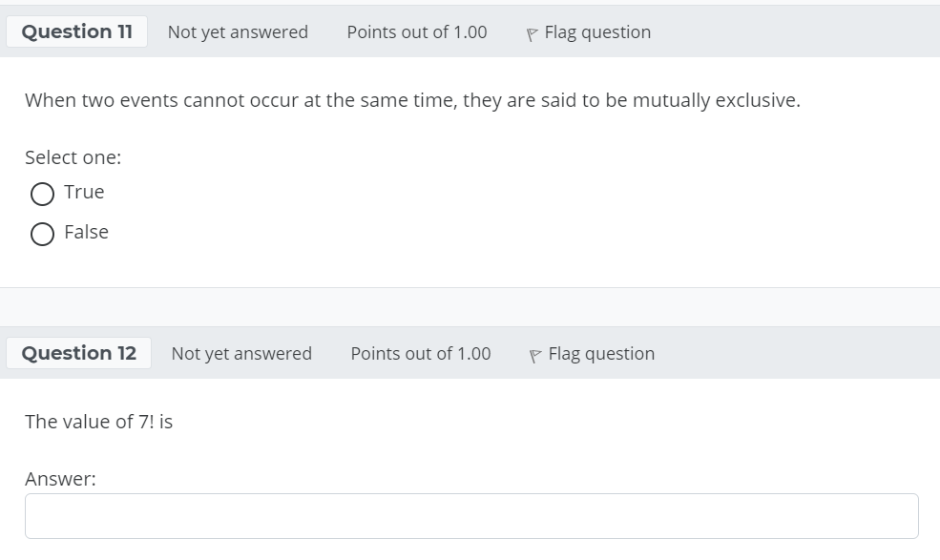940x560 pixels.
Task: Click 'Flag question' text for Question 11
Action: [596, 31]
